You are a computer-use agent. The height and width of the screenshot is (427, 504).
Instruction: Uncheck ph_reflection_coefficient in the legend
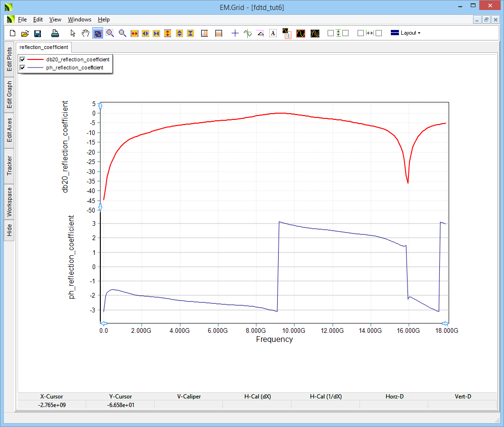pos(22,68)
